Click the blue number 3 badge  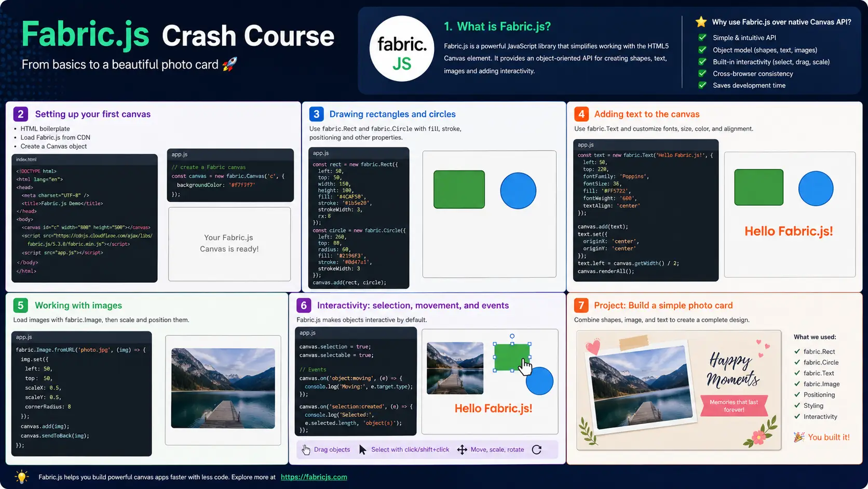(x=316, y=114)
